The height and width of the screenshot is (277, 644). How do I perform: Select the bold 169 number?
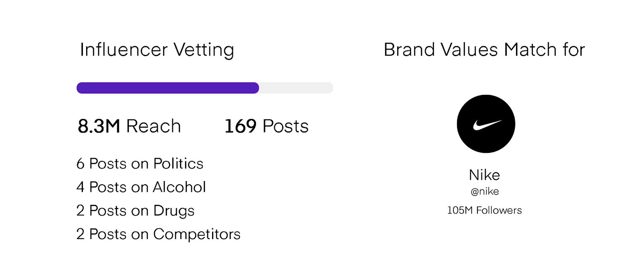pyautogui.click(x=240, y=126)
